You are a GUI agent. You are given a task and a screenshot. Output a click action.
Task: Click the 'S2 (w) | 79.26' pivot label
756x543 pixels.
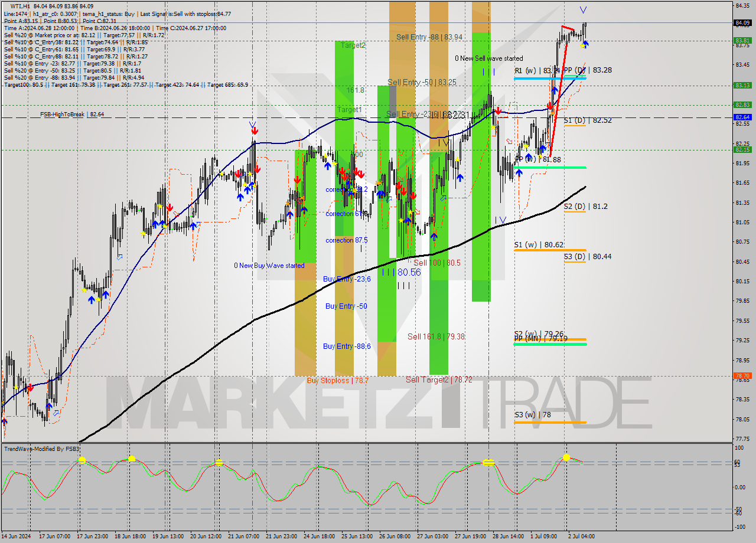538,333
